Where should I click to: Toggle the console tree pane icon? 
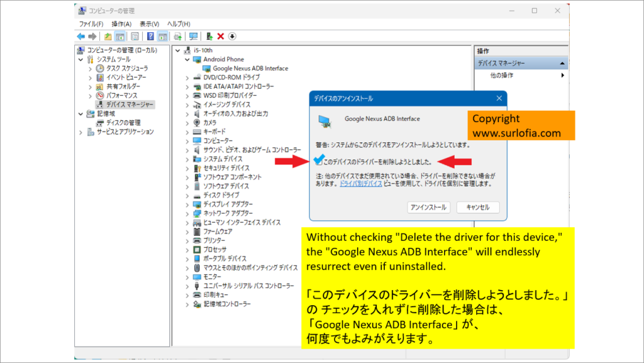121,36
